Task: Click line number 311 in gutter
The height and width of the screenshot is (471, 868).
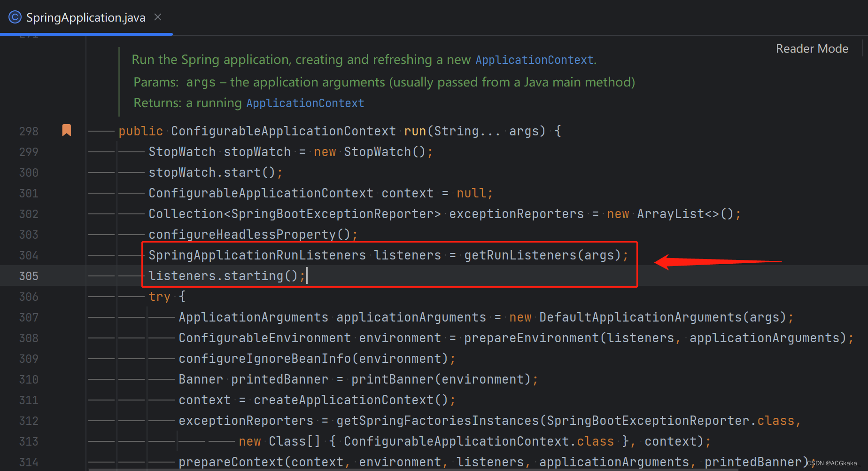Action: (29, 400)
